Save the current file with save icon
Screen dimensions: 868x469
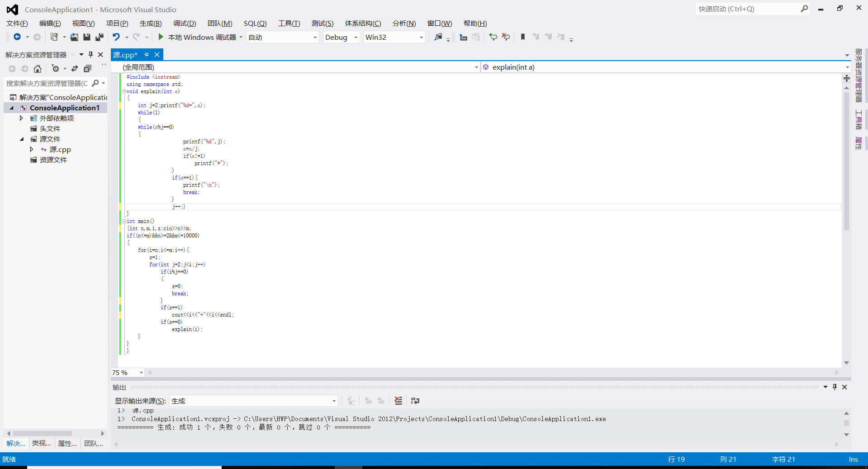(87, 37)
